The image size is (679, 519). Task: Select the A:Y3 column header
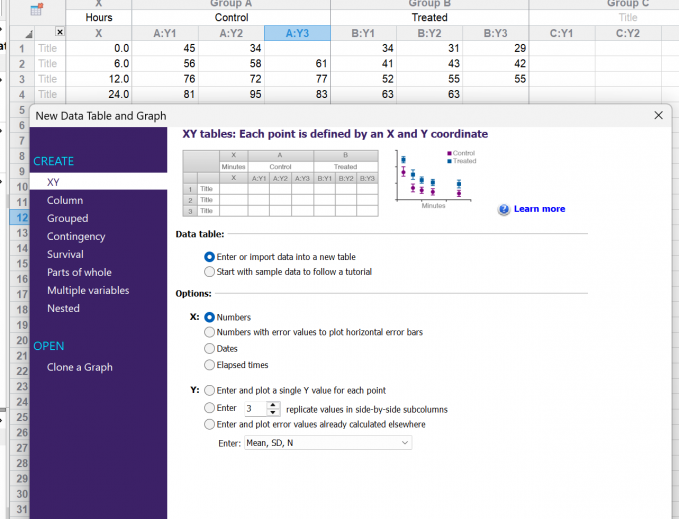click(x=297, y=33)
